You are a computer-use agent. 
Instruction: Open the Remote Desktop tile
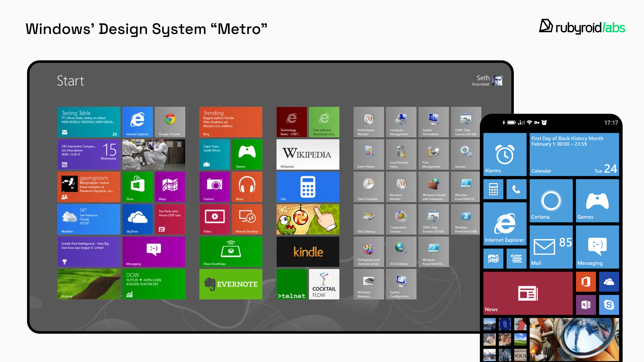(247, 219)
